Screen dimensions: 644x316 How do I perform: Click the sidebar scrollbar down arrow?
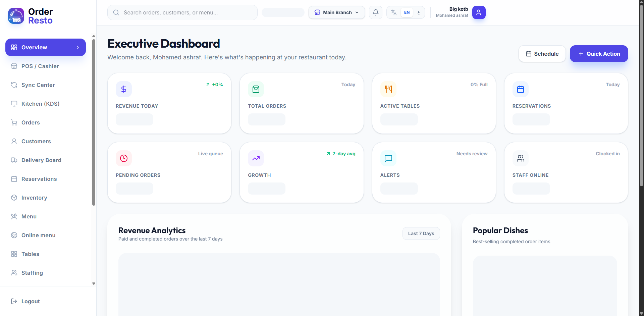pos(94,283)
